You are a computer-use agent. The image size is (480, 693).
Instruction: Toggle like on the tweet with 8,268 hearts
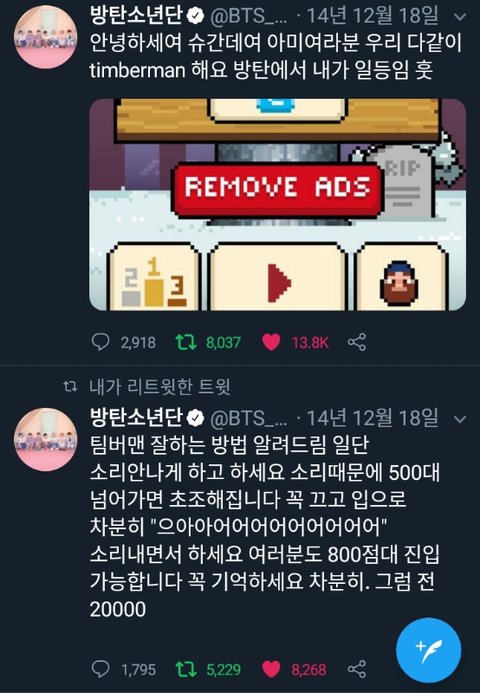(x=271, y=669)
